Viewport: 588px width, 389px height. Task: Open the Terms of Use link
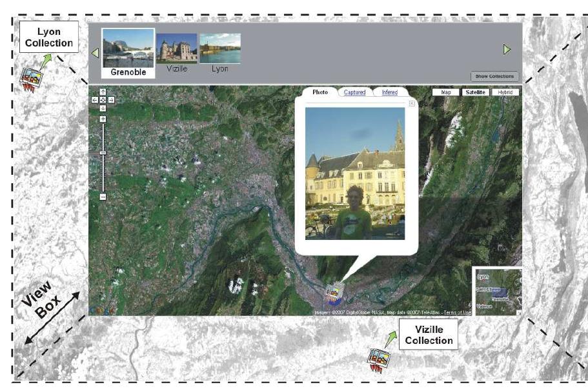(x=458, y=312)
